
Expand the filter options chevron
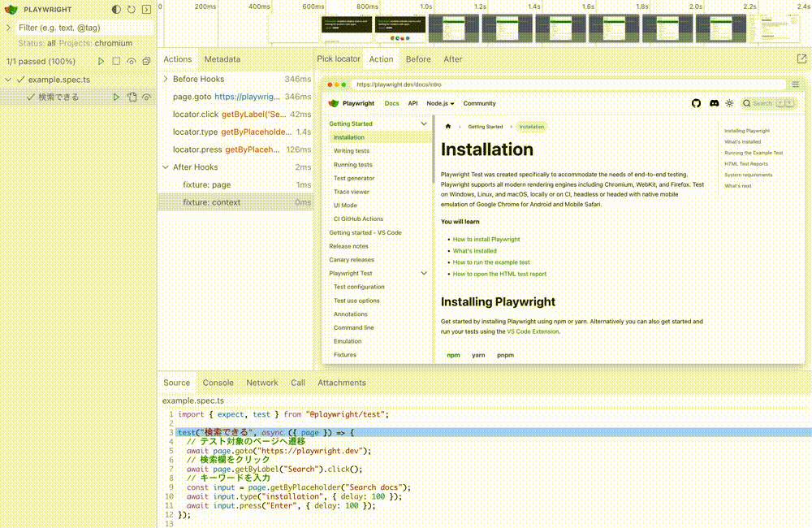click(x=8, y=28)
